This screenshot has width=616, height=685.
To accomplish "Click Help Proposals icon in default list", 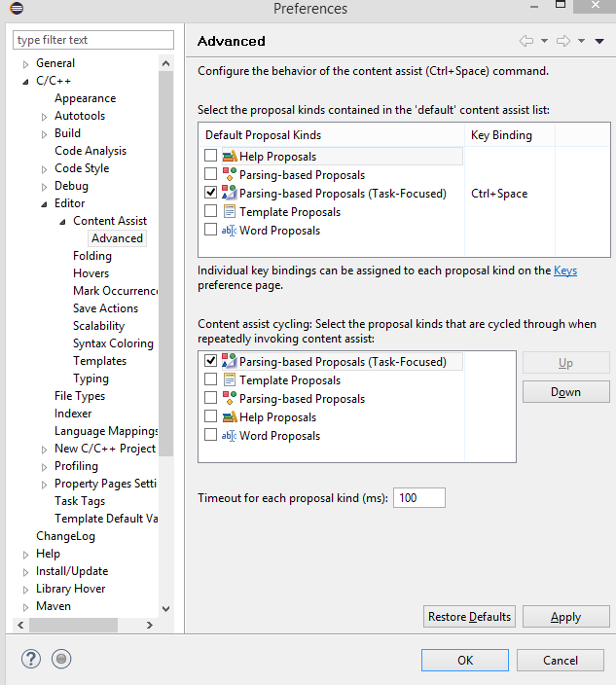I will (x=229, y=157).
